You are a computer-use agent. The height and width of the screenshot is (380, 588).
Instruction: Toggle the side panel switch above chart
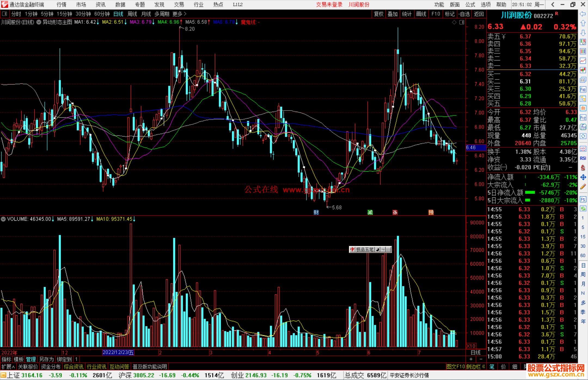tap(462, 22)
